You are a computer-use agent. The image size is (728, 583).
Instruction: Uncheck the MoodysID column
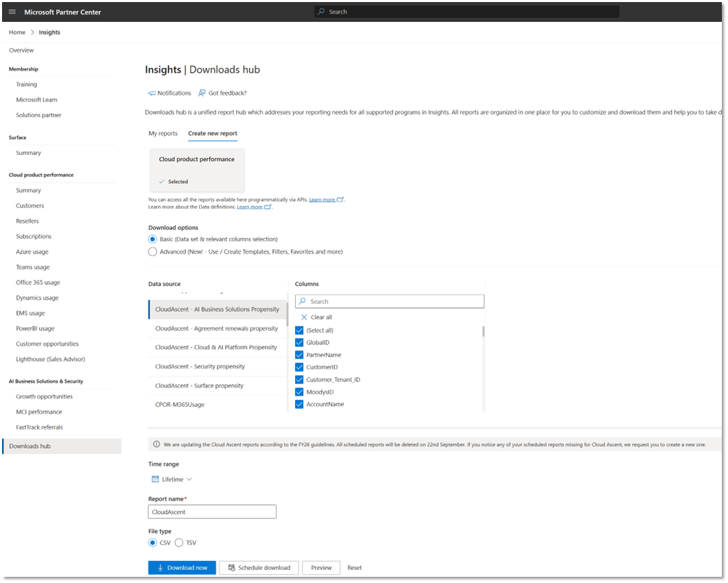(x=299, y=392)
